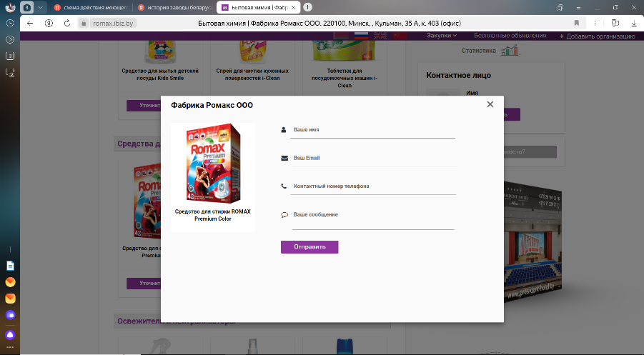Submit the form with 'Отправить'
The height and width of the screenshot is (355, 644).
309,247
